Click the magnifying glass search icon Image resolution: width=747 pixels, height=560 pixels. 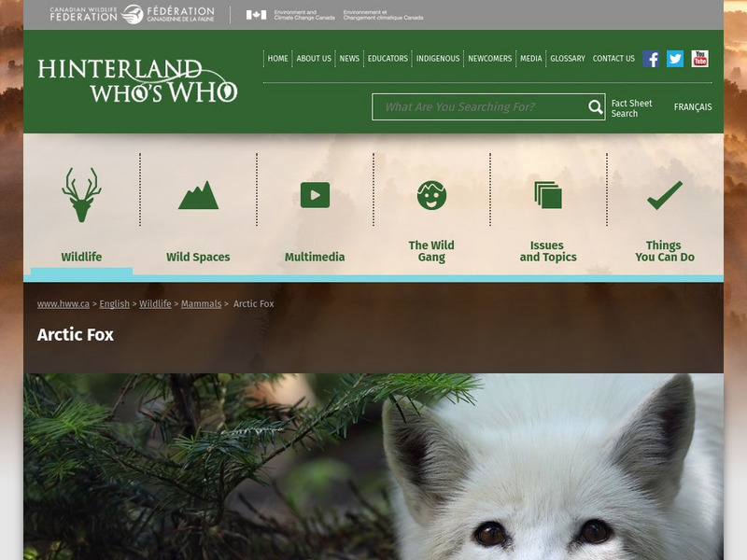coord(596,107)
